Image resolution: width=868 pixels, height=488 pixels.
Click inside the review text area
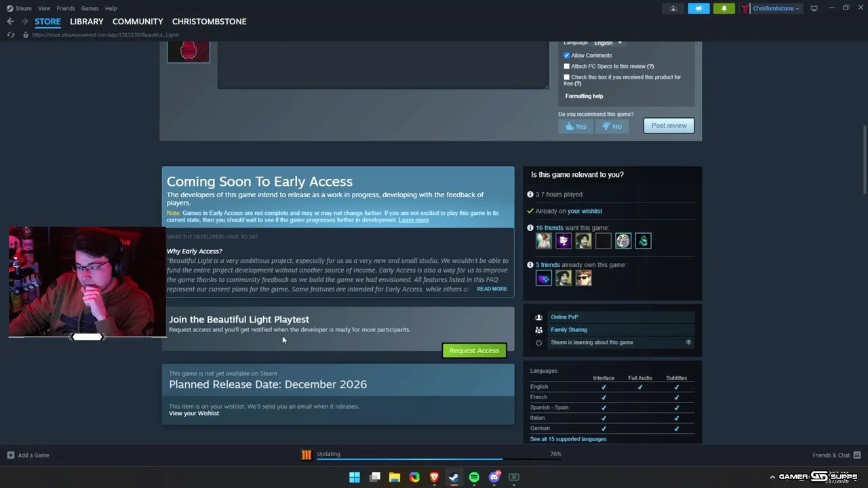tap(383, 64)
